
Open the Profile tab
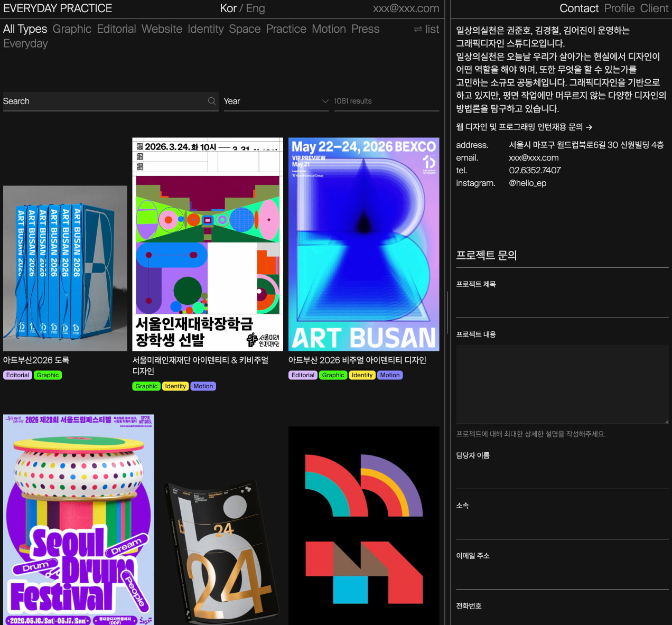point(619,8)
